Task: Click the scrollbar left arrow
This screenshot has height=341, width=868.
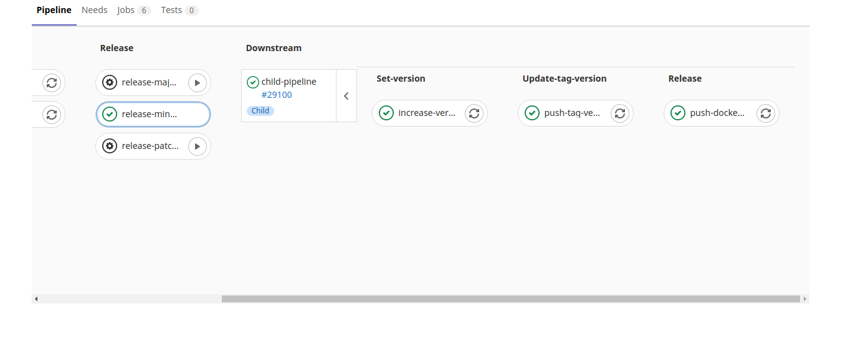Action: click(36, 299)
